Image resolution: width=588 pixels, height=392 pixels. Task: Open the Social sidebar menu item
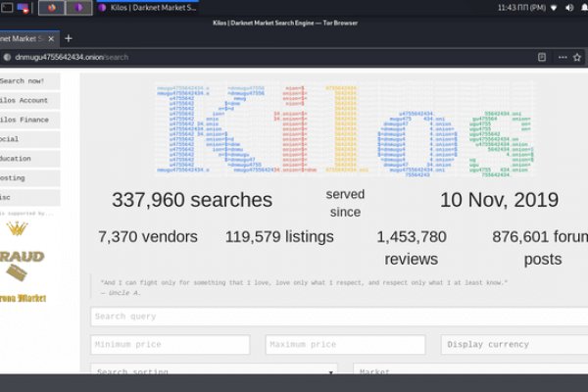click(x=29, y=139)
